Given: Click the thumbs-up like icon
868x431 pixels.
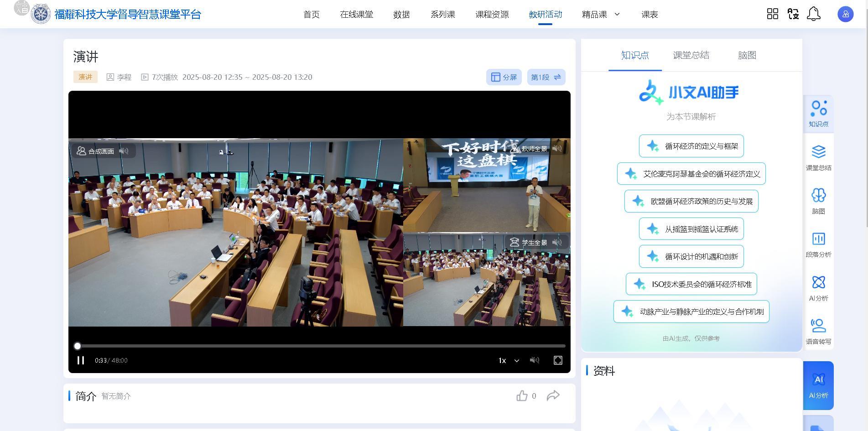Looking at the screenshot, I should tap(522, 396).
